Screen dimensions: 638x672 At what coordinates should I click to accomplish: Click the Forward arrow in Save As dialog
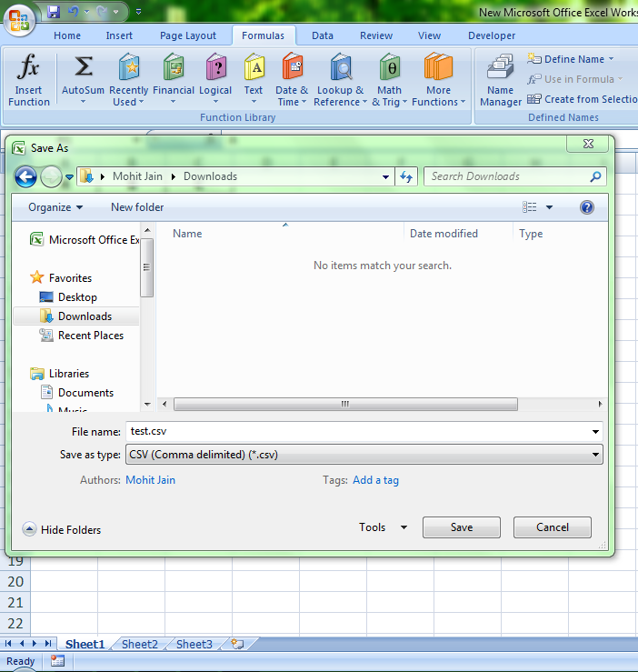[x=51, y=176]
